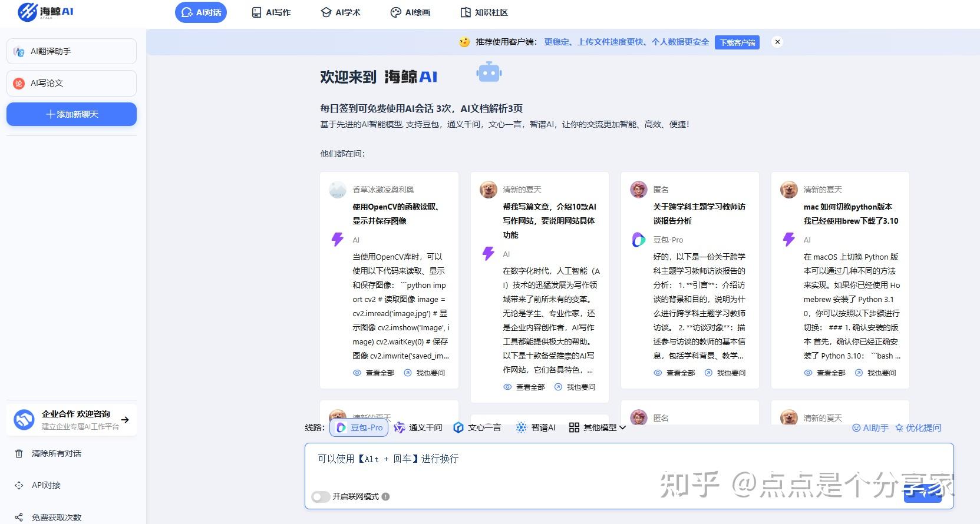
Task: Select the 豆包-Pro model line
Action: (359, 427)
